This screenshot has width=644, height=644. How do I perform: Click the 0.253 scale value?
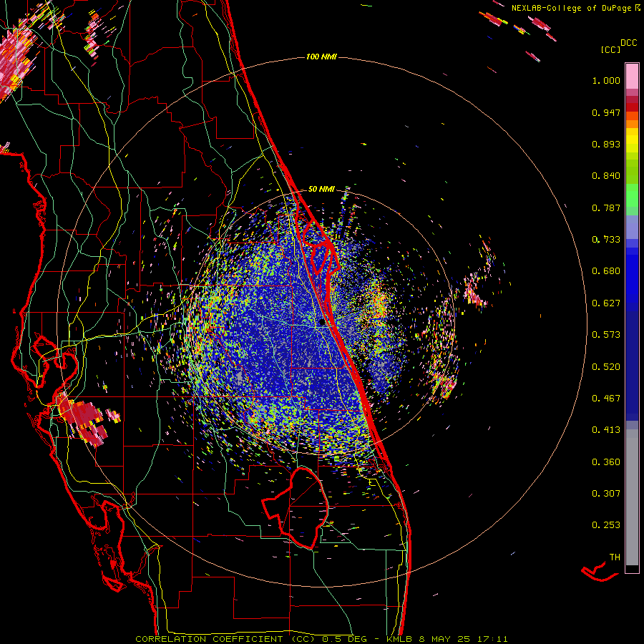coord(606,525)
